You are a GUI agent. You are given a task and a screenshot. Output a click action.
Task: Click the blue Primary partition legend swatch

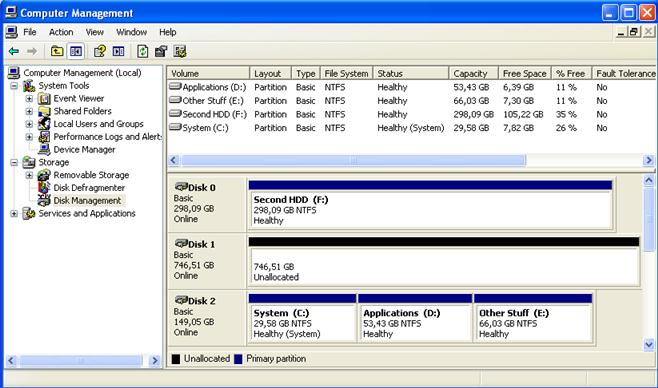coord(238,359)
